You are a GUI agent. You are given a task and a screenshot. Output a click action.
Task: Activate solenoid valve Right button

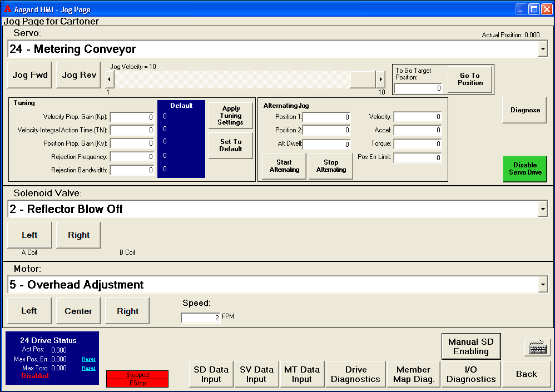(x=78, y=235)
